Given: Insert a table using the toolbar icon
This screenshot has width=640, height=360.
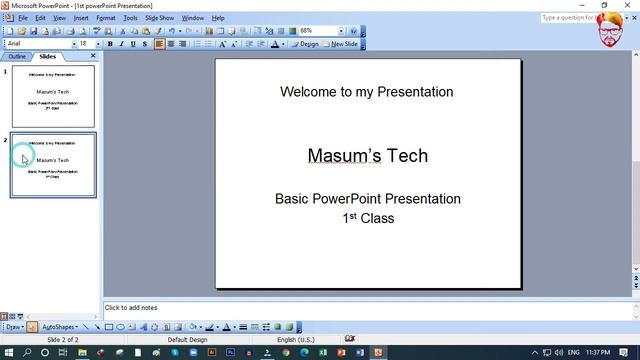Looking at the screenshot, I should click(220, 31).
